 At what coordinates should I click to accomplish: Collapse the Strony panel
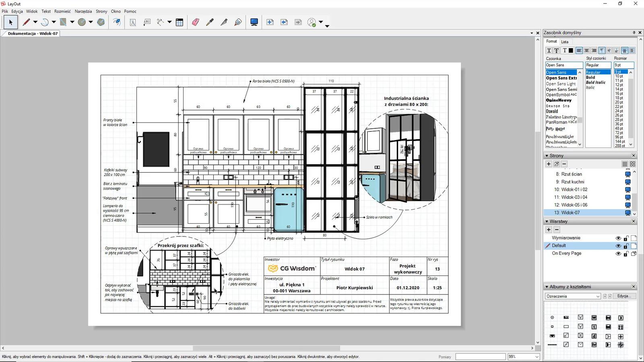[x=547, y=156]
